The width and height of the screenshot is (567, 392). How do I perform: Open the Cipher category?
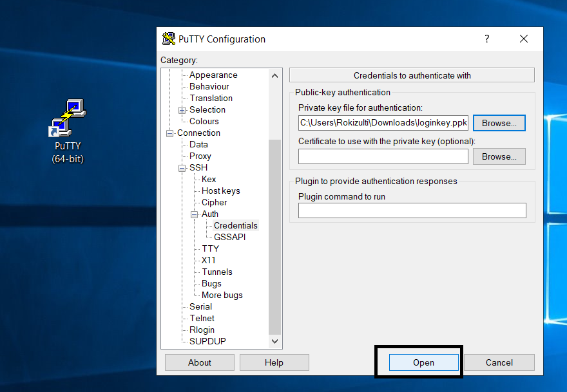coord(214,202)
